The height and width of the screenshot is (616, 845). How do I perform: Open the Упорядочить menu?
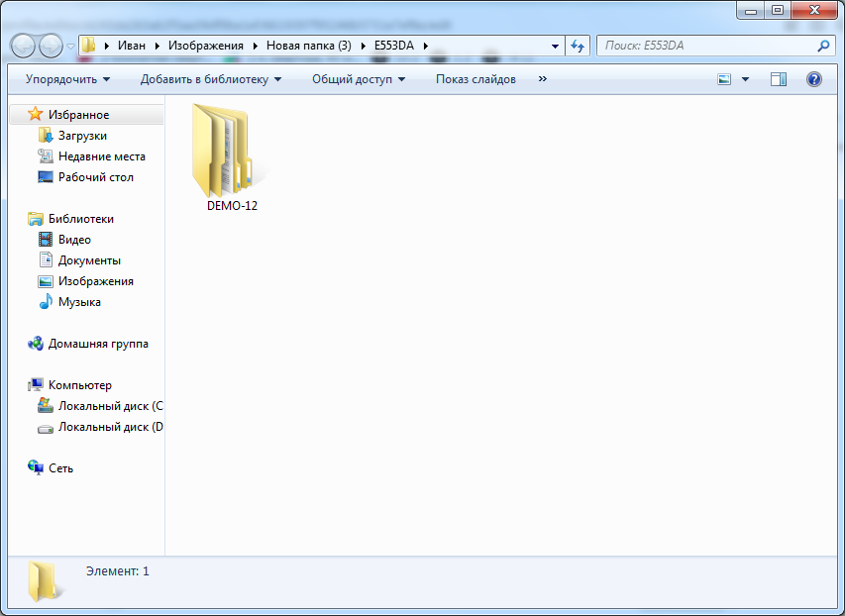click(68, 79)
